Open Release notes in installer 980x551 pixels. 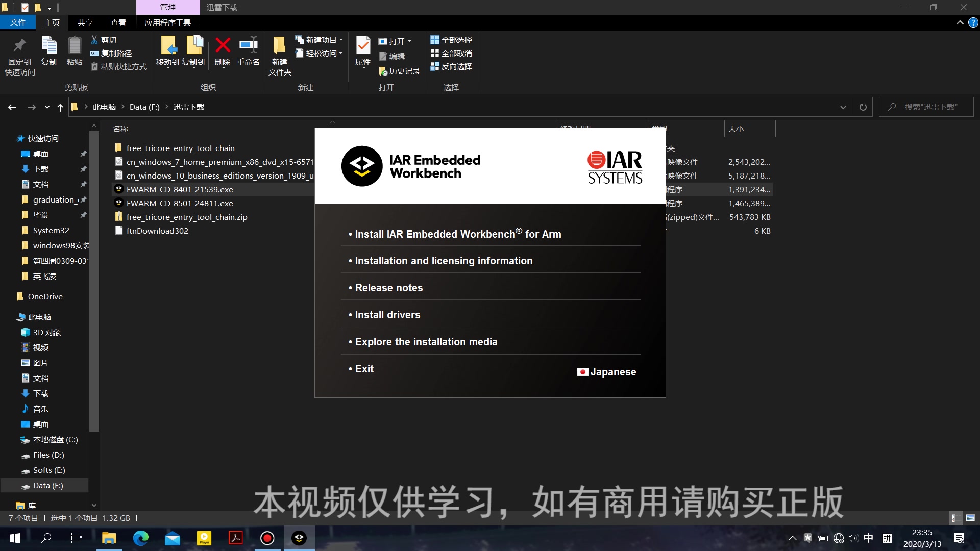pyautogui.click(x=389, y=288)
